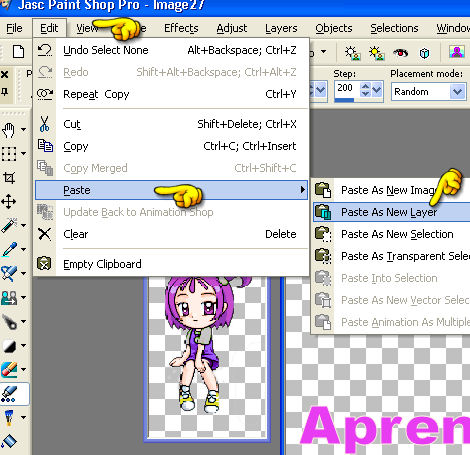Select the Picture Tube tool
470x455 pixels.
click(9, 394)
